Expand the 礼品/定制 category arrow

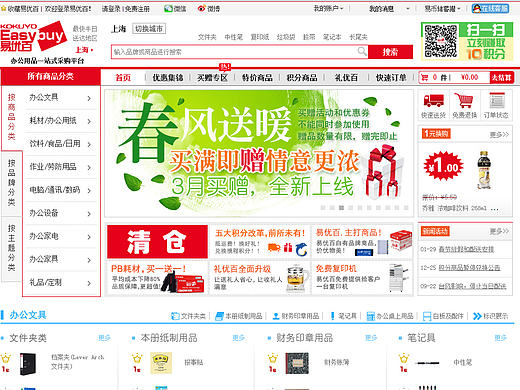point(89,283)
